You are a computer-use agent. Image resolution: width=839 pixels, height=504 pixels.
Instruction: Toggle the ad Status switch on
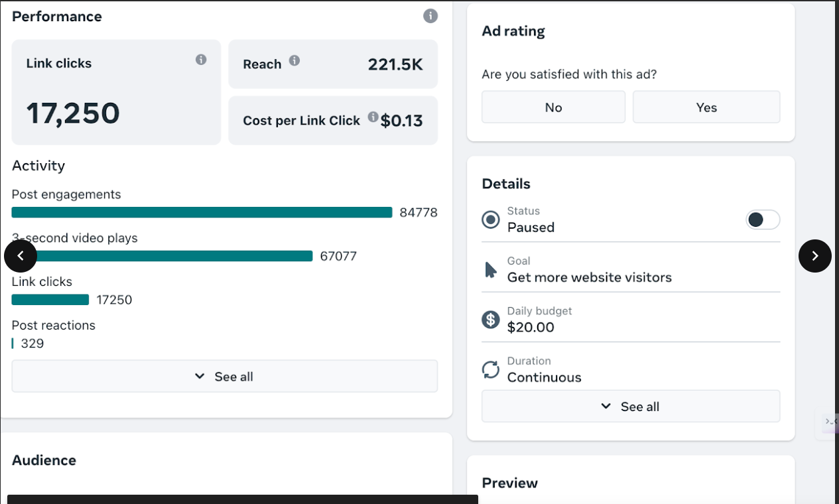pos(763,220)
